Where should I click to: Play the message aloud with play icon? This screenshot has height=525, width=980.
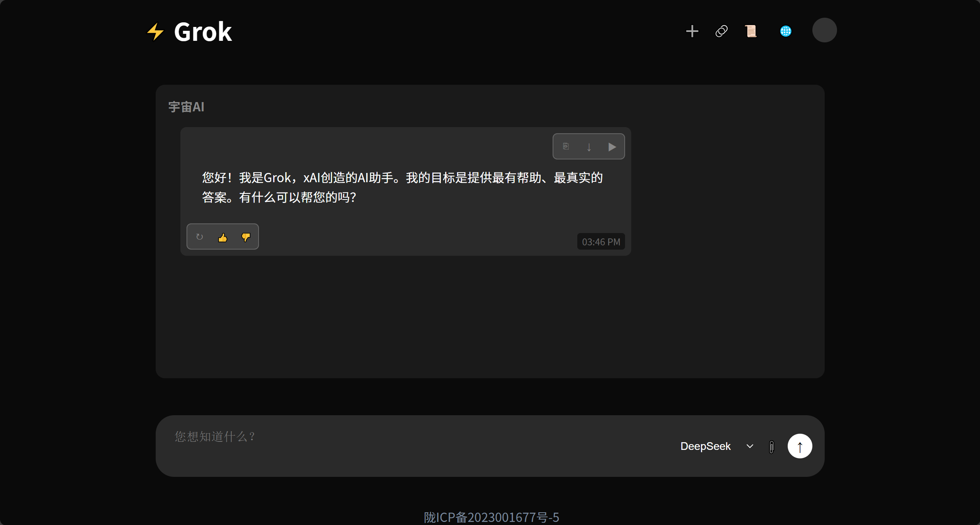tap(612, 147)
